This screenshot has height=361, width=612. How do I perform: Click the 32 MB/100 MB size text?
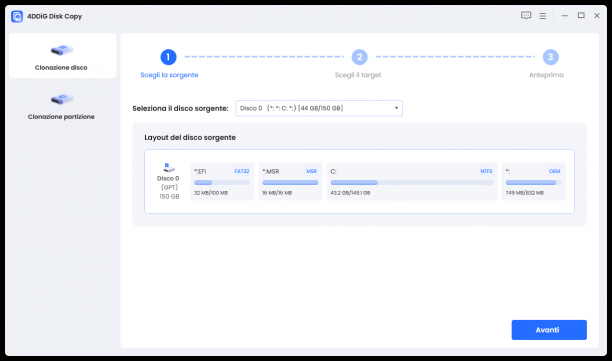click(x=211, y=193)
